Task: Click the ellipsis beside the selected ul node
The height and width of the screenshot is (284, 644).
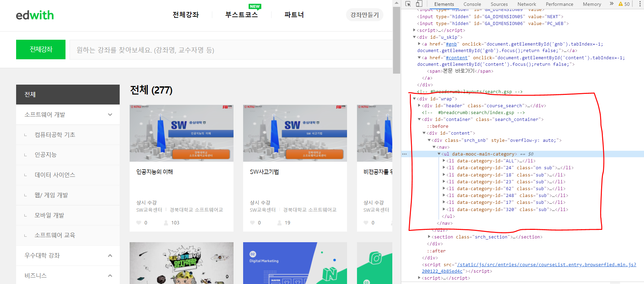Action: coord(404,154)
